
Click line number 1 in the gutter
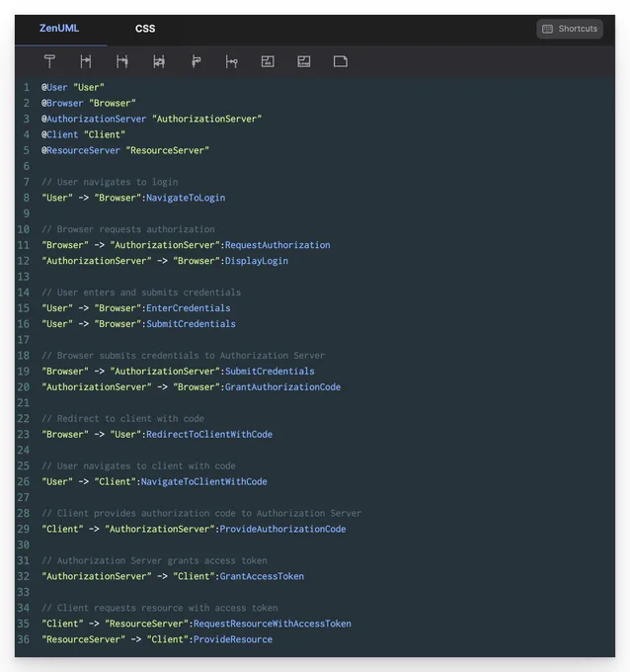coord(26,87)
